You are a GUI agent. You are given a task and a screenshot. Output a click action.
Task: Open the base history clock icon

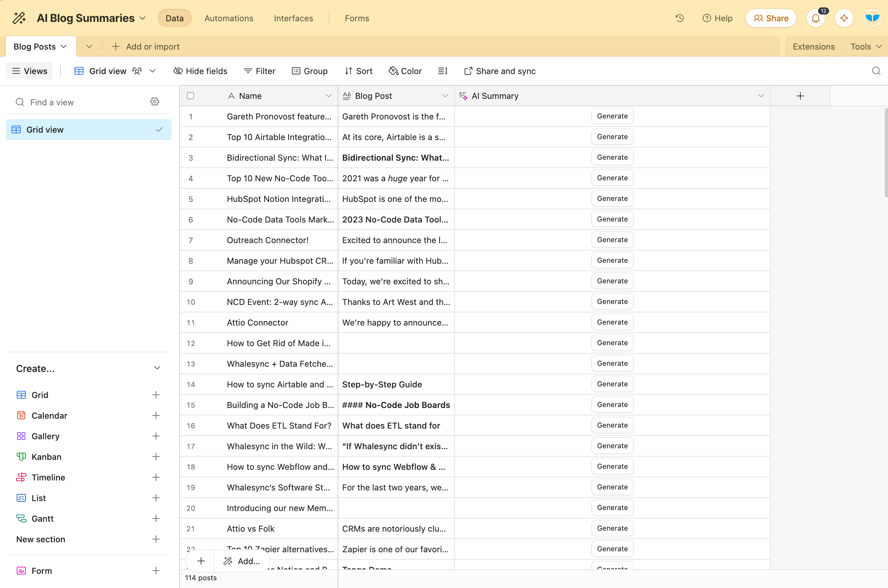(680, 18)
